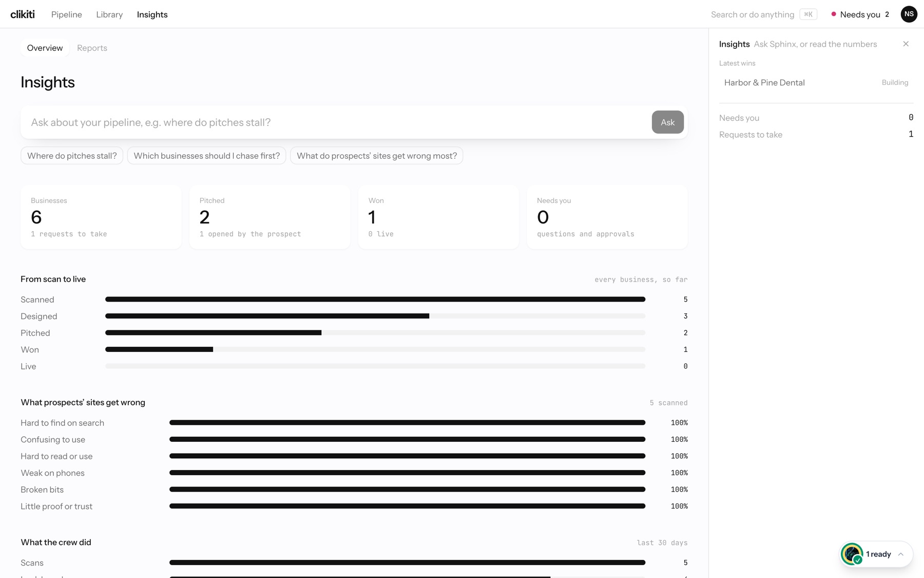Click the Pitched funnel bar

[375, 333]
